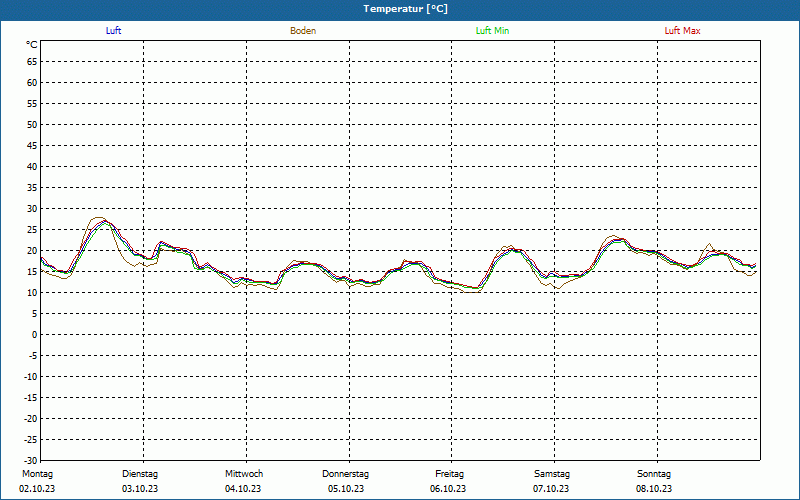Click the 02.10.23 date label
Screen dimensions: 800x500
tap(37, 489)
